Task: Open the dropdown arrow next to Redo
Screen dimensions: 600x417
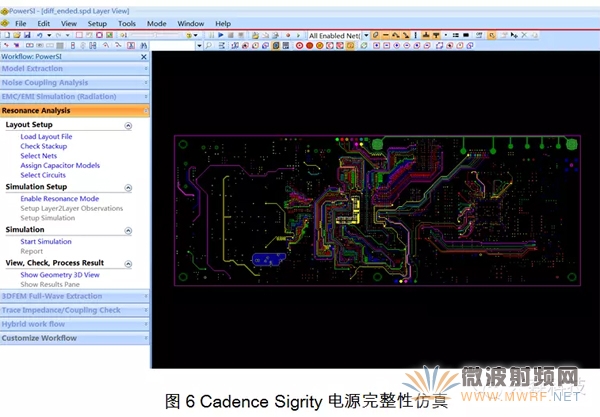Action: [x=68, y=35]
